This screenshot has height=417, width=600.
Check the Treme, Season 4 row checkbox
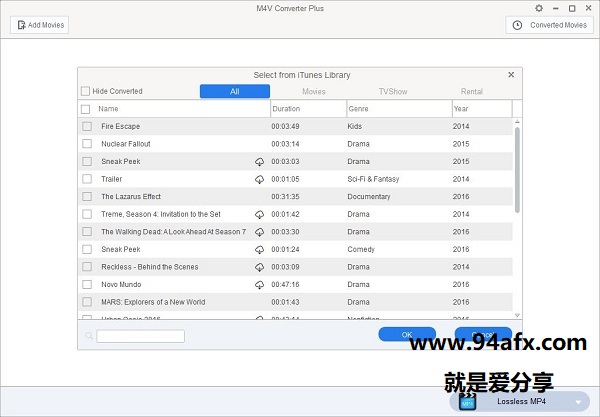click(x=87, y=214)
